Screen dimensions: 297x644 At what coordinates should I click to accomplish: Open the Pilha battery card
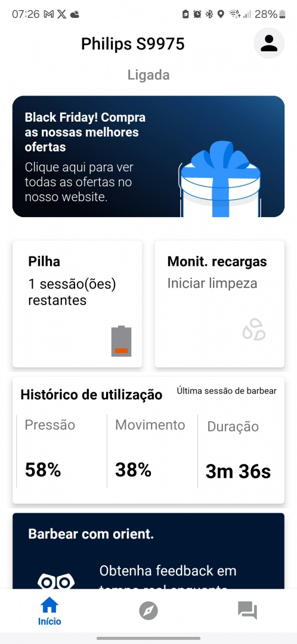click(78, 304)
